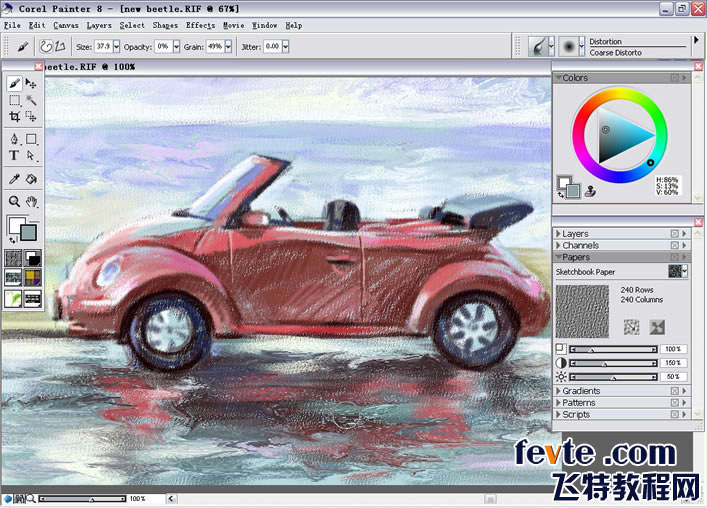Click the Invert Paper icon
The height and width of the screenshot is (508, 707).
tap(657, 327)
